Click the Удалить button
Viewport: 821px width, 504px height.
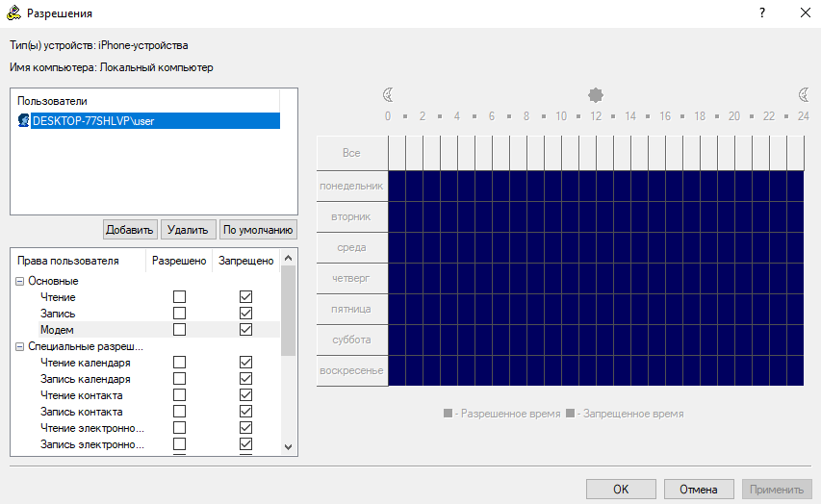[188, 230]
